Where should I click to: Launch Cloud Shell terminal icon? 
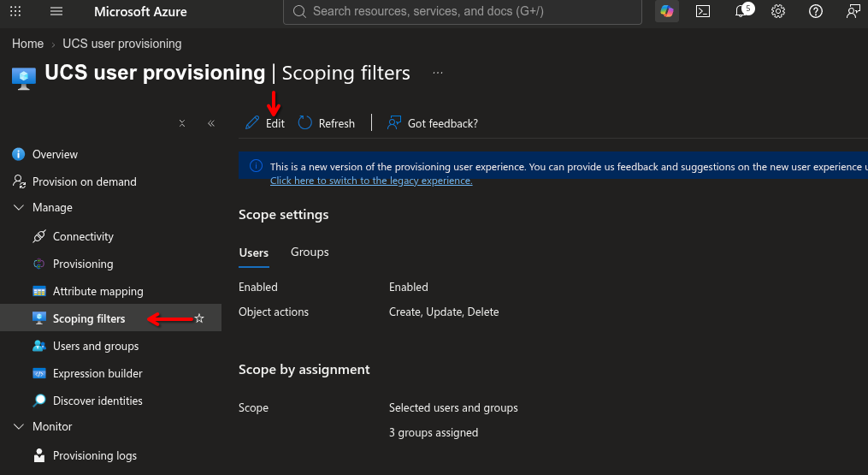pyautogui.click(x=703, y=11)
